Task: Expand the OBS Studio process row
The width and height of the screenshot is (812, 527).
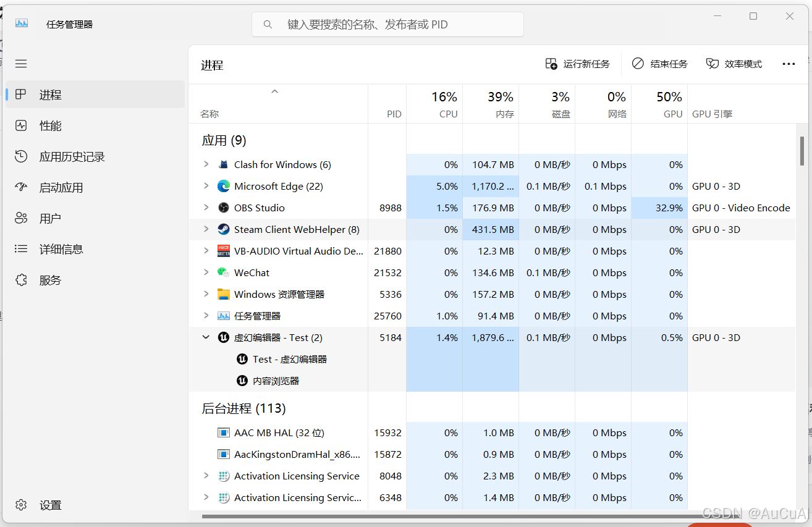Action: pyautogui.click(x=206, y=208)
